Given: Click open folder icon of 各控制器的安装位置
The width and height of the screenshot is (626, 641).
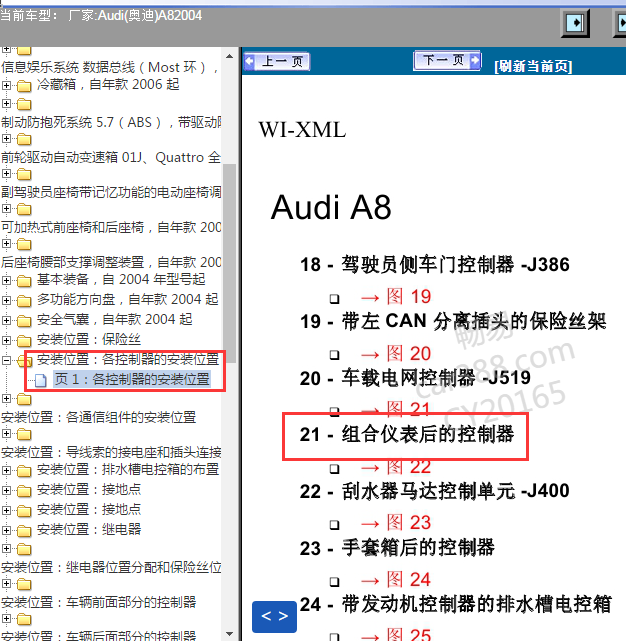Looking at the screenshot, I should [24, 361].
